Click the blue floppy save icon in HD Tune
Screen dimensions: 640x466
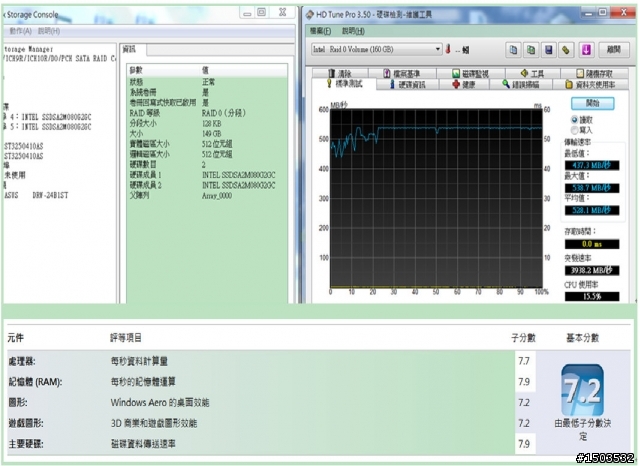coord(549,50)
